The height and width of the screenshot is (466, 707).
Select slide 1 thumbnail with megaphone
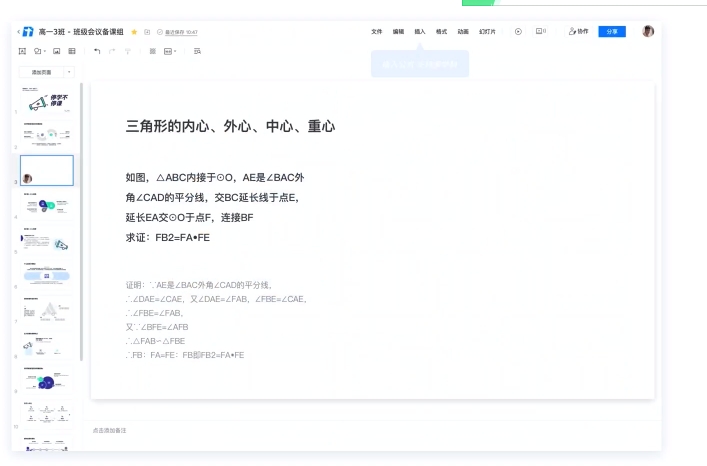tap(47, 100)
